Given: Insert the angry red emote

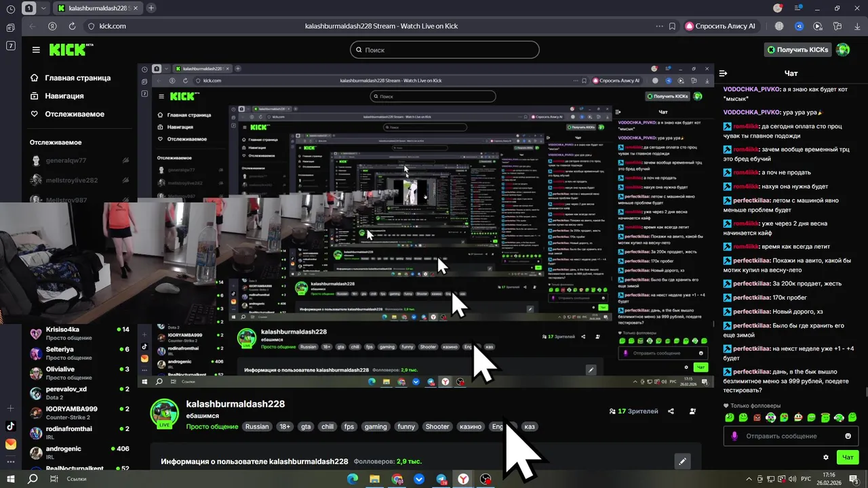Looking at the screenshot, I should coord(757,418).
